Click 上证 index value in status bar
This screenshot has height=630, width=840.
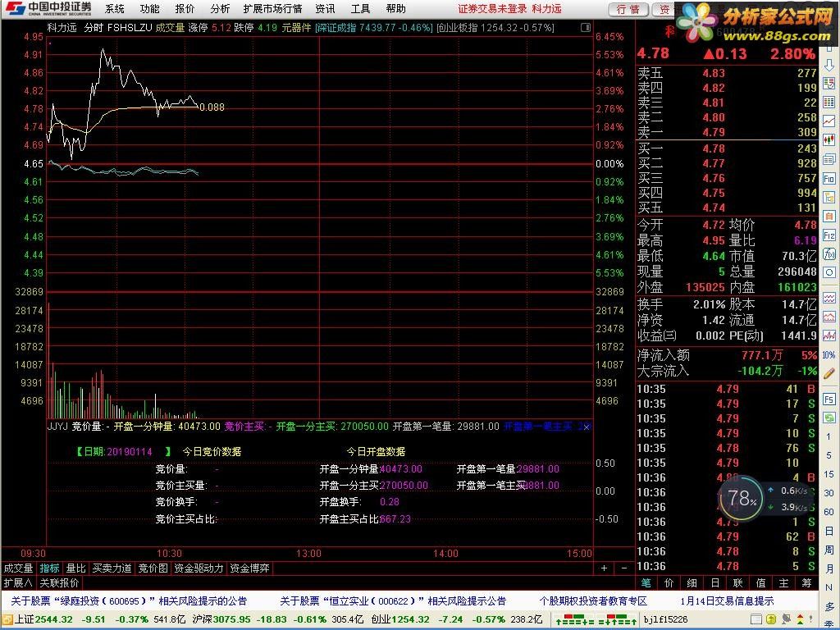coord(52,620)
